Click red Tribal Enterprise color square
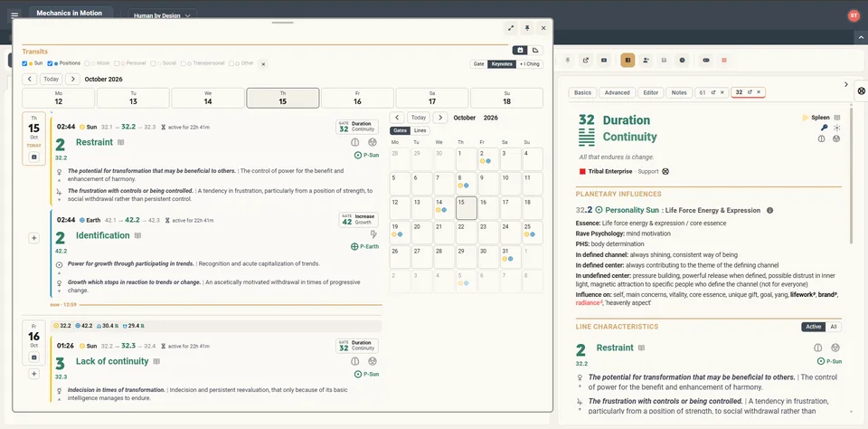 [x=582, y=171]
